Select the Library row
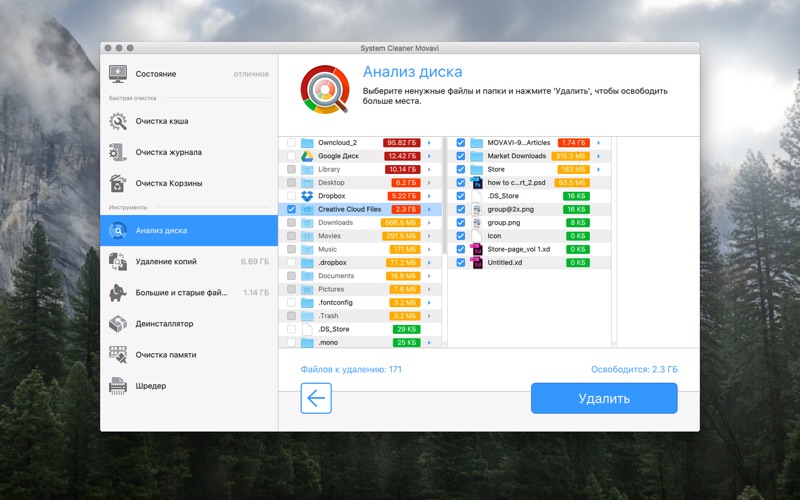This screenshot has width=800, height=500. [x=360, y=169]
